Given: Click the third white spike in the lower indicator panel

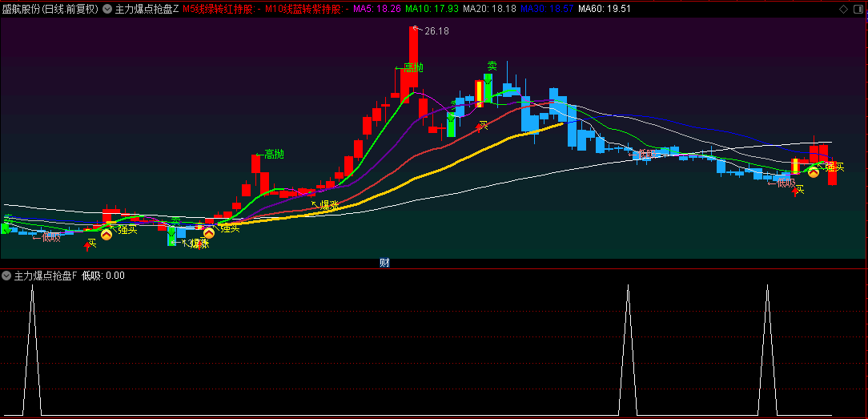Looking at the screenshot, I should click(767, 349).
